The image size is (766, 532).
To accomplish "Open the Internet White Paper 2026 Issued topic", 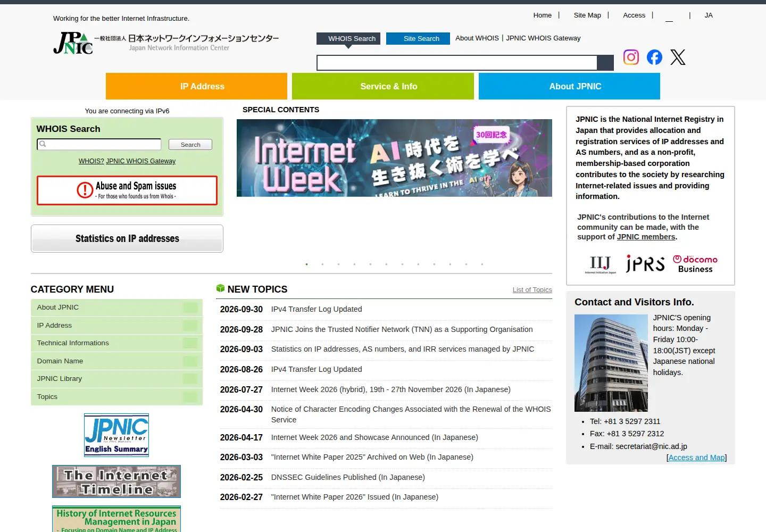I will point(355,497).
